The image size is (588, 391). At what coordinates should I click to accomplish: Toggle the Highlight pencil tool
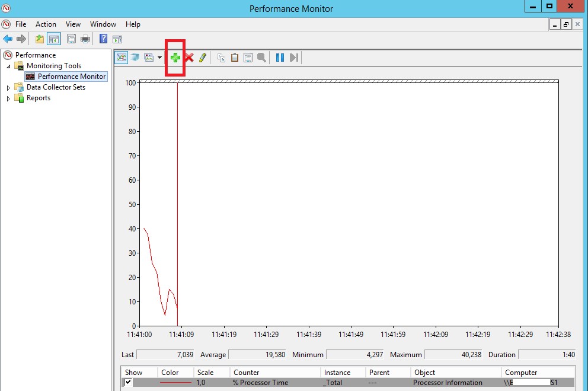click(x=203, y=58)
